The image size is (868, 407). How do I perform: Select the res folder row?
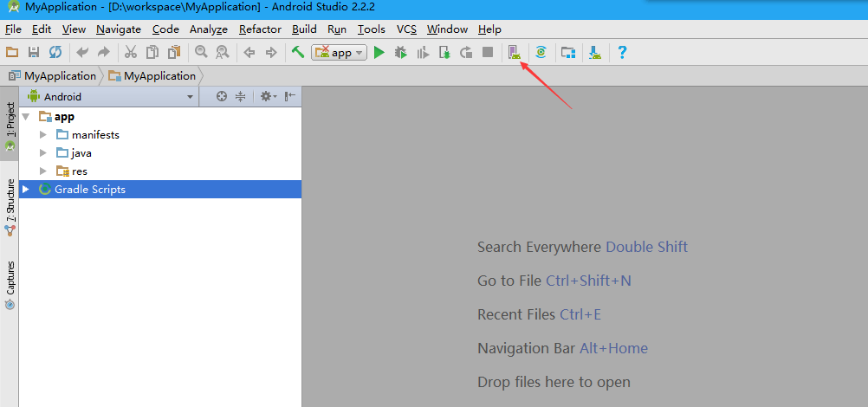pos(160,171)
